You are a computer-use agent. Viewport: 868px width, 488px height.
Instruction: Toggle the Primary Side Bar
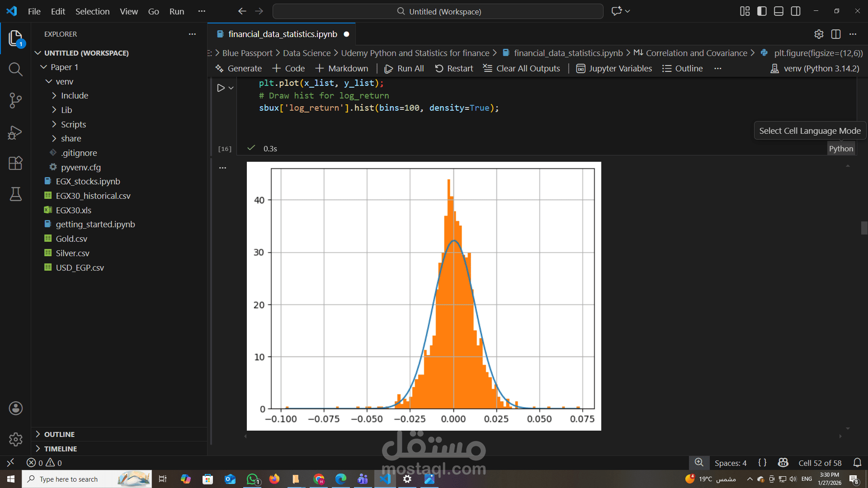(x=762, y=11)
